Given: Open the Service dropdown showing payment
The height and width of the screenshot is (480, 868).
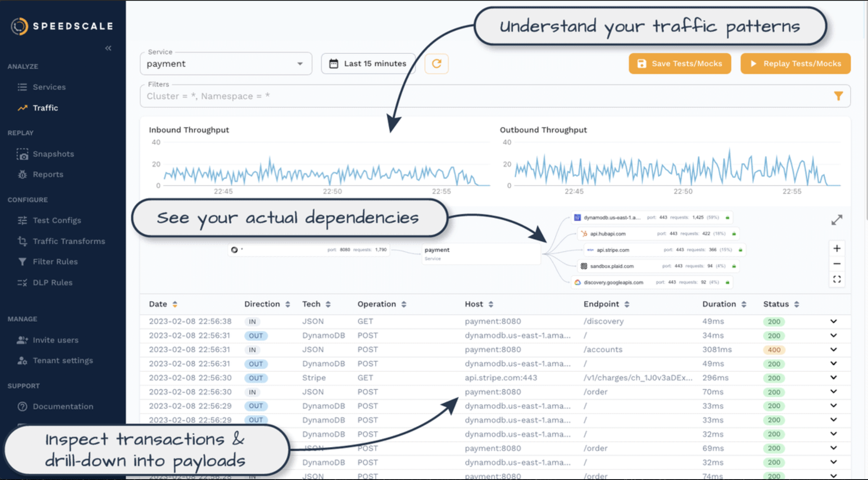Looking at the screenshot, I should (226, 64).
